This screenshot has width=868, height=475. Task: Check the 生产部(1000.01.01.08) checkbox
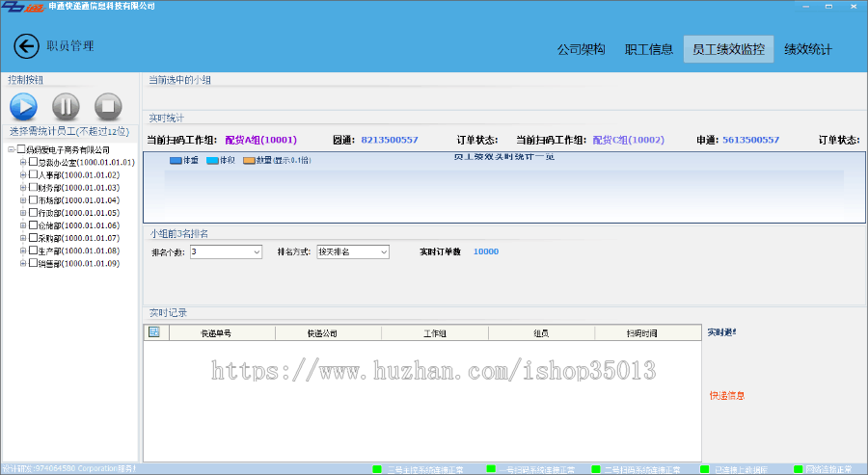33,251
